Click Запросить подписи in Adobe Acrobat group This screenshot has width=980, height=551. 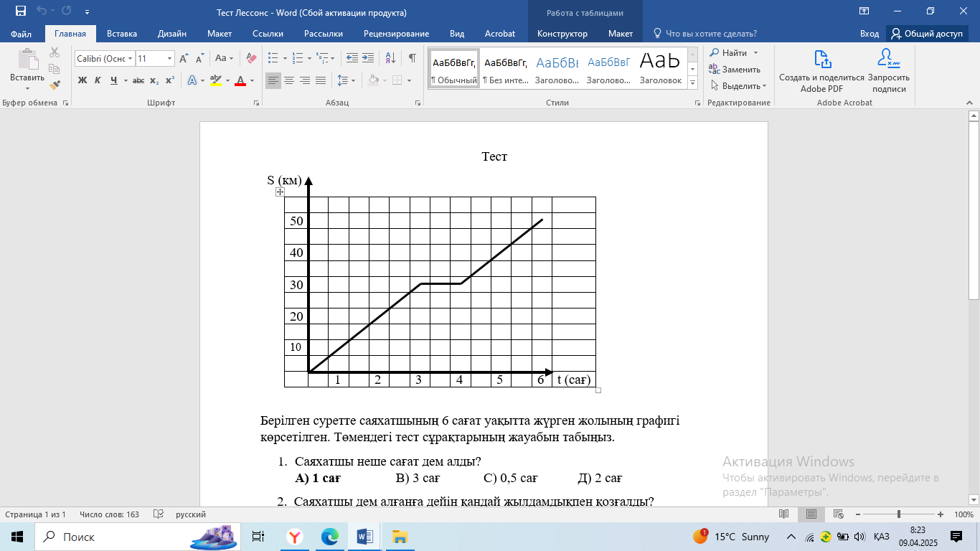tap(889, 71)
